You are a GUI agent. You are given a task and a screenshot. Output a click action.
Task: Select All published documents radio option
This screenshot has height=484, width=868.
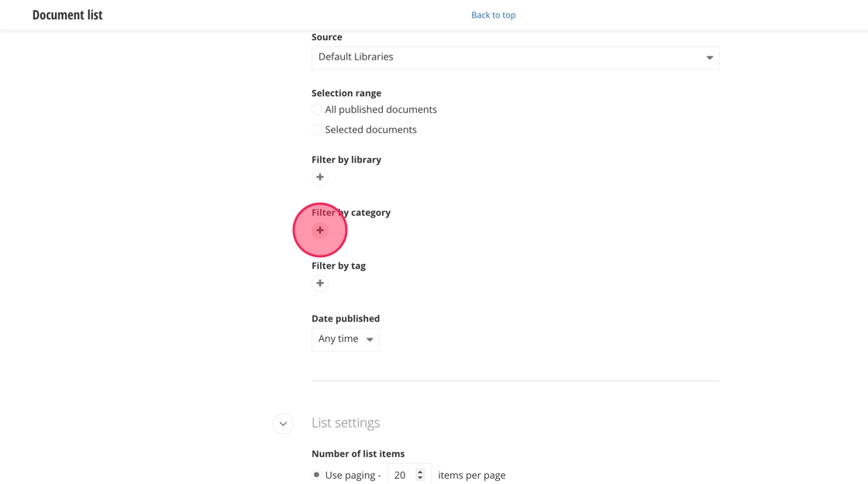(x=317, y=110)
